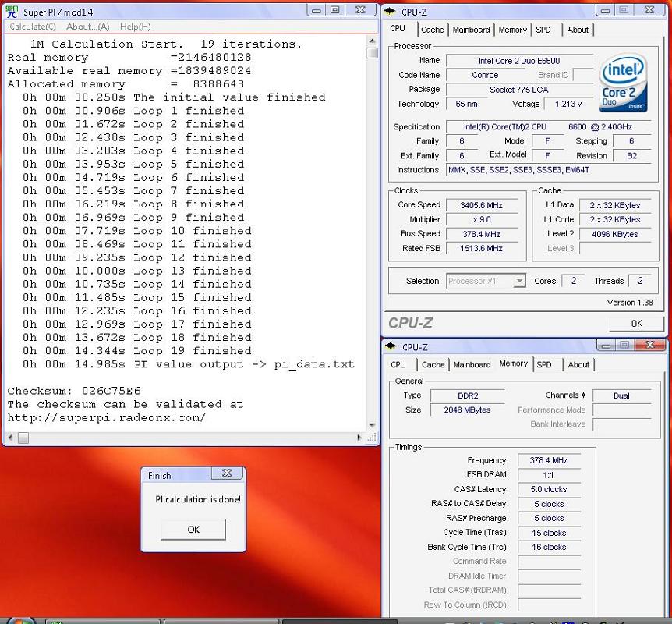Click the Super PI vertical scrollbar up arrow

(x=372, y=41)
